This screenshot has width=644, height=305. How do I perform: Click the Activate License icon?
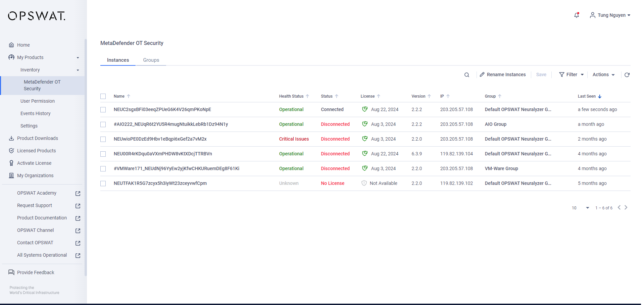11,163
